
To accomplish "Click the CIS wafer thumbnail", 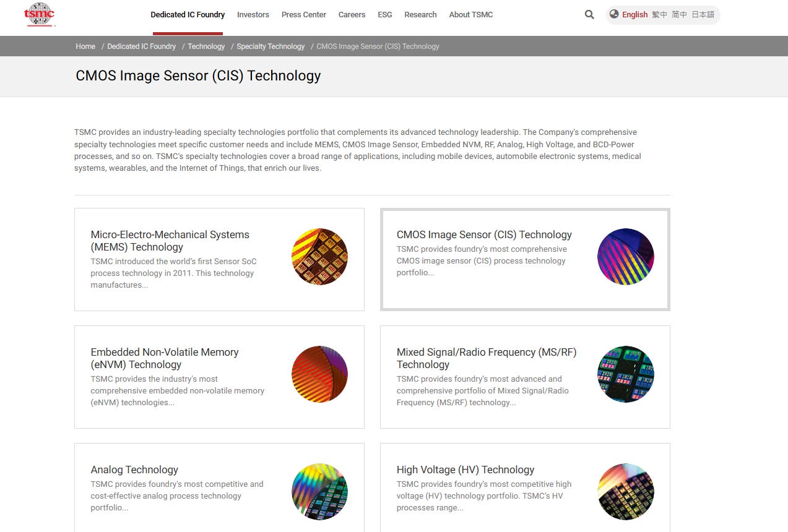I will 625,257.
